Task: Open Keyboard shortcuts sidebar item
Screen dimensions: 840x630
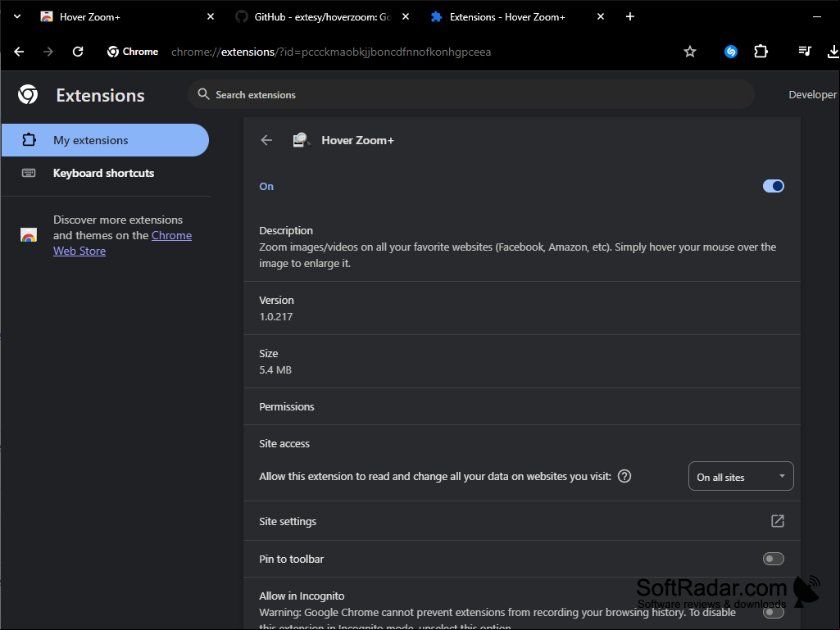Action: (x=105, y=173)
